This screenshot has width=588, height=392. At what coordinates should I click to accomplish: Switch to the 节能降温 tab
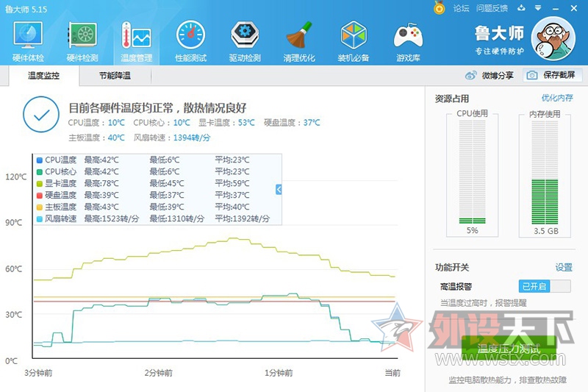(x=115, y=76)
